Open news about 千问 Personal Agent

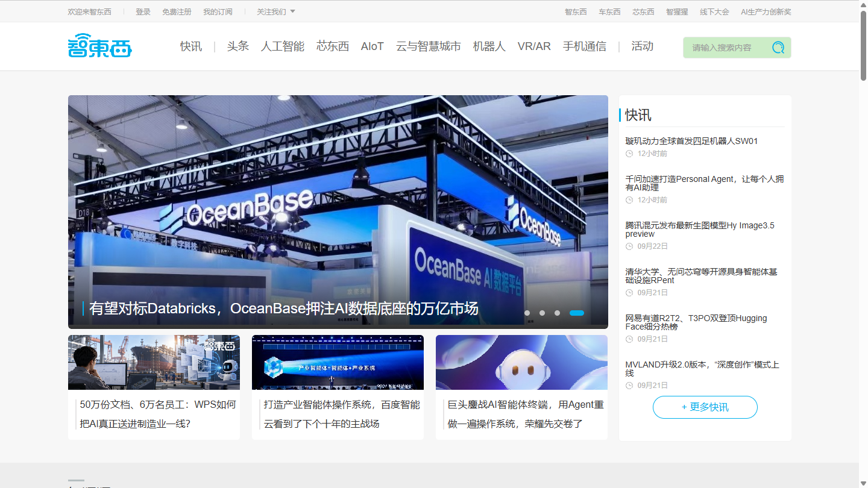click(705, 183)
